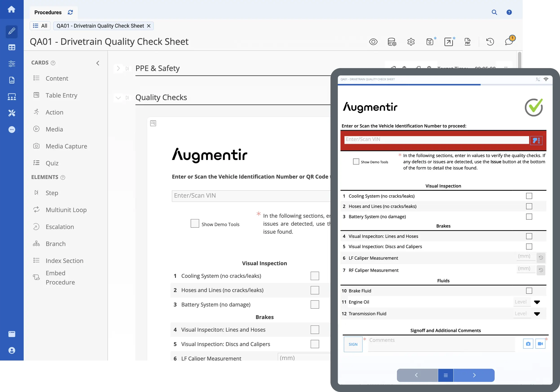
Task: Open the sliders settings icon in sidebar
Action: (x=12, y=64)
